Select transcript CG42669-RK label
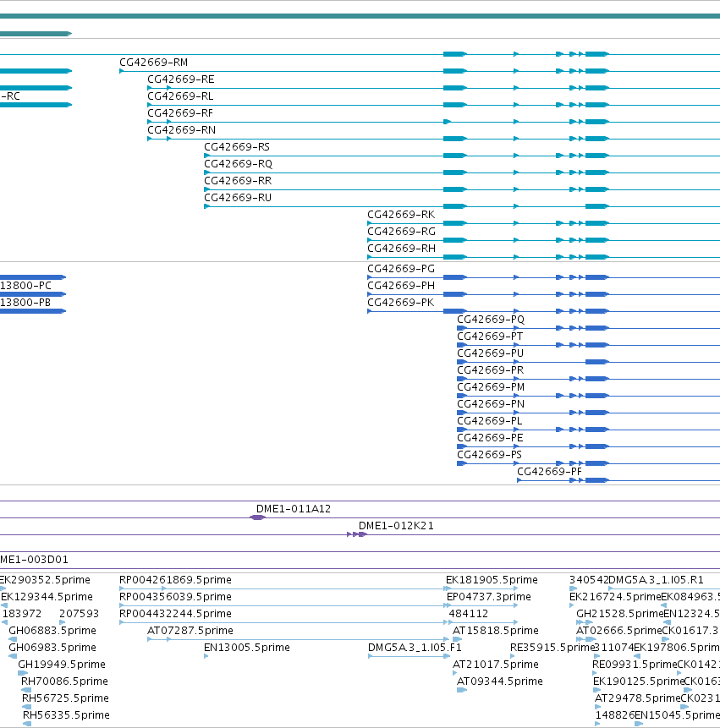This screenshot has height=728, width=720. (401, 215)
